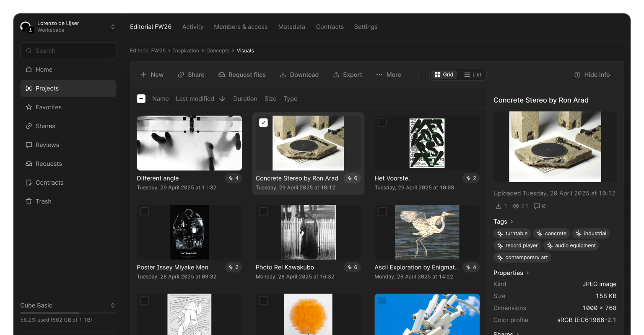This screenshot has height=335, width=644.
Task: Click the tag count badge on Het Voorstel
Action: click(471, 178)
